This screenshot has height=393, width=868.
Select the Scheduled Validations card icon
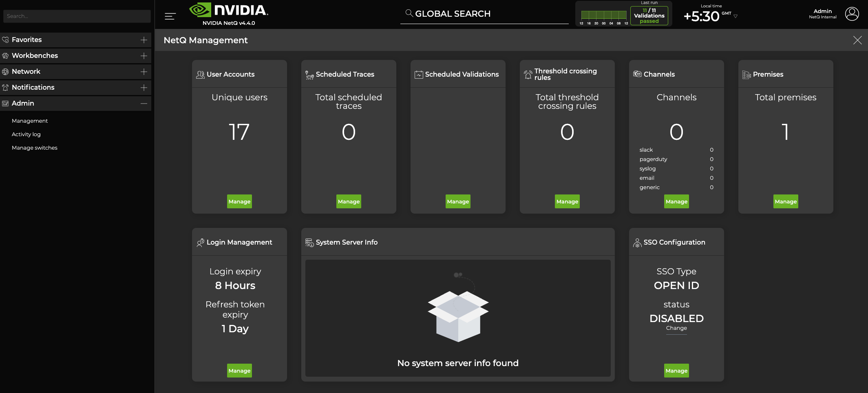coord(418,74)
